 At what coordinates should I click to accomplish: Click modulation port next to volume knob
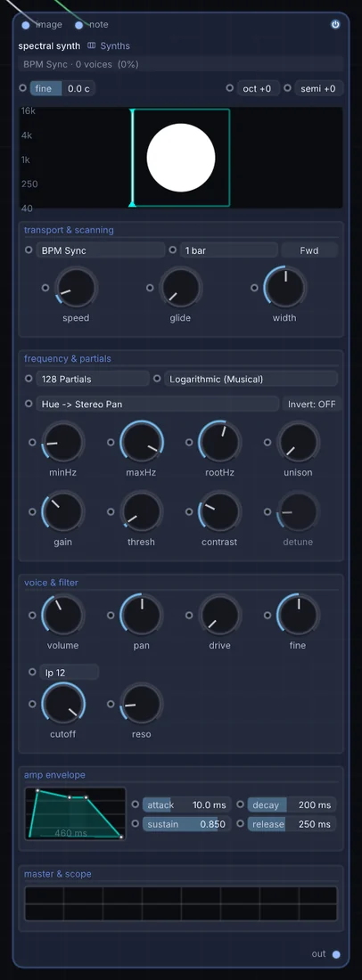(x=32, y=615)
